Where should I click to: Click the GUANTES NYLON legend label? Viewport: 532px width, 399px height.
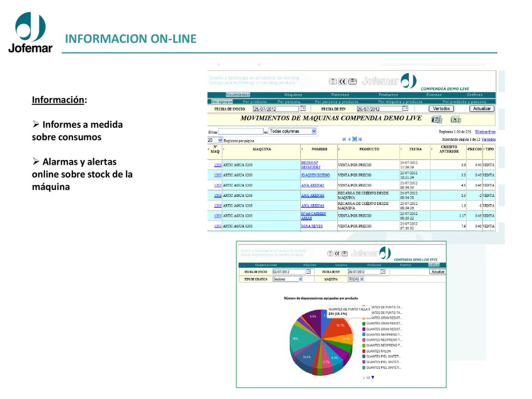point(378,351)
